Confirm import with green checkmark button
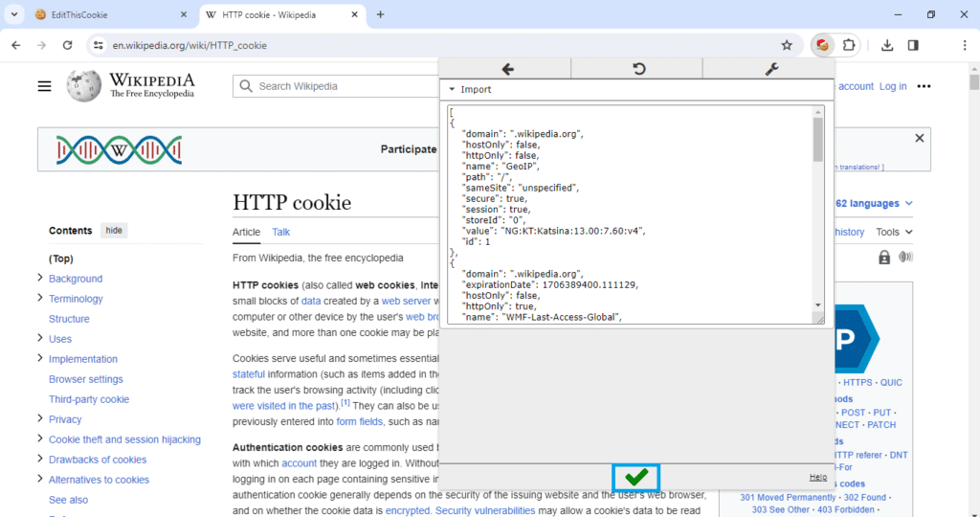 pyautogui.click(x=636, y=478)
